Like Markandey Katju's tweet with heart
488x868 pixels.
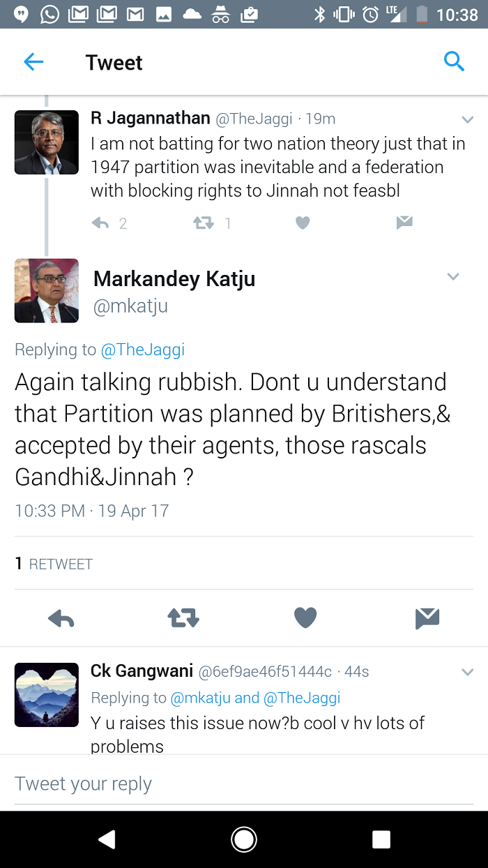pyautogui.click(x=305, y=618)
